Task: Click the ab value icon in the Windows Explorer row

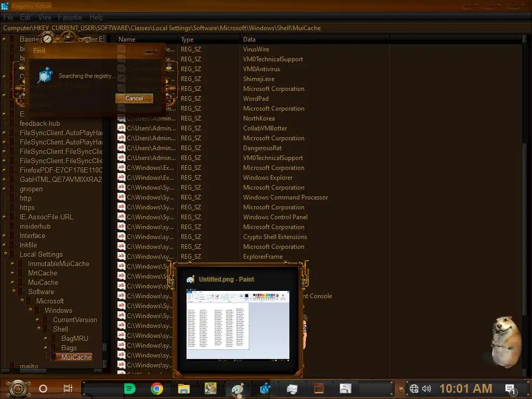Action: point(122,177)
